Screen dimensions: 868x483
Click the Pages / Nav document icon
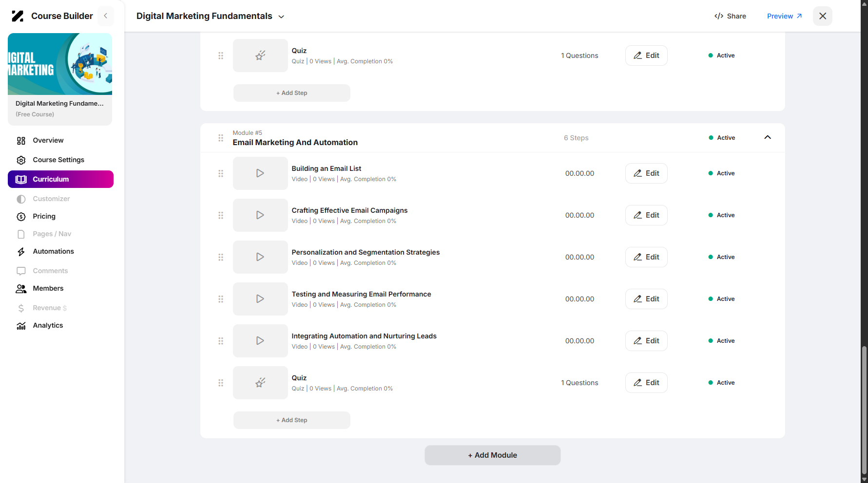tap(21, 234)
